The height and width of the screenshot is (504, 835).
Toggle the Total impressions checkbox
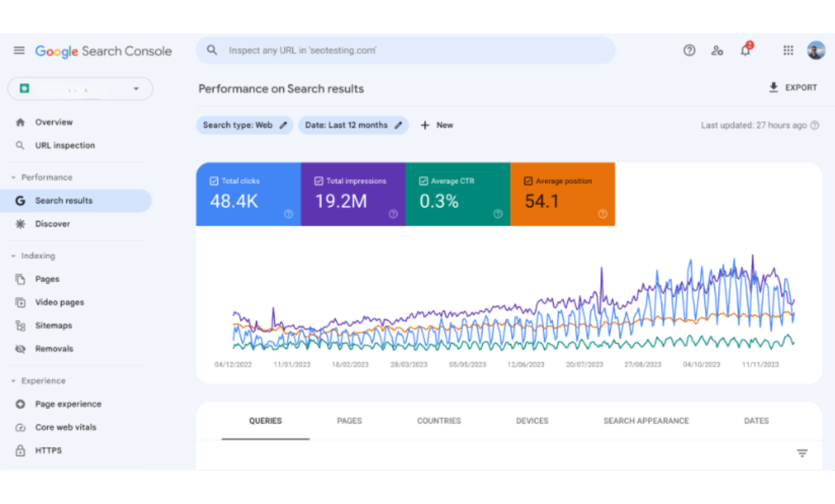coord(319,181)
